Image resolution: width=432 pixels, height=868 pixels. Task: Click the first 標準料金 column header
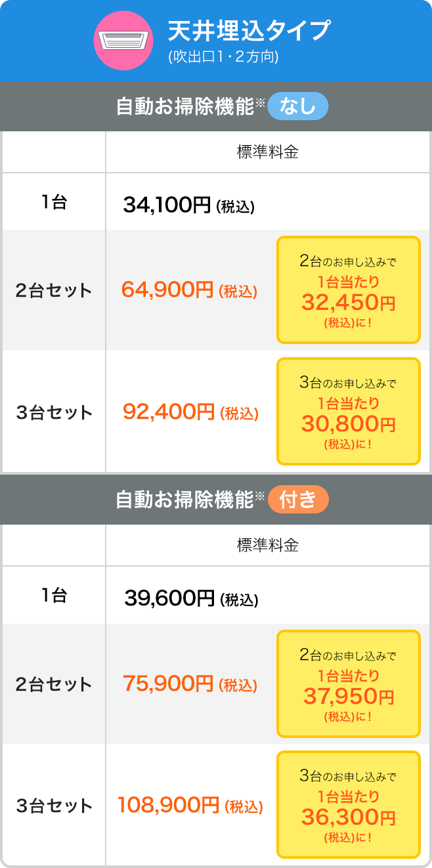268,152
